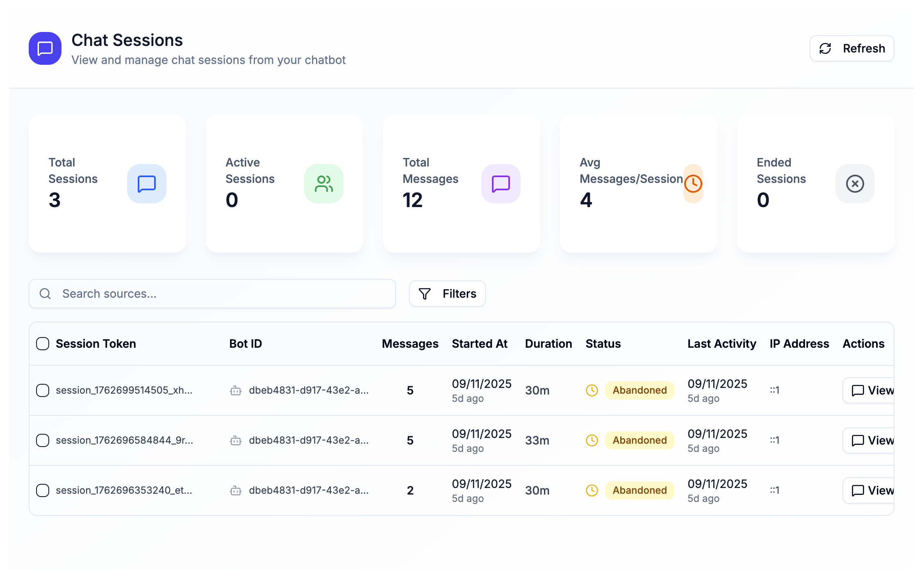This screenshot has width=924, height=570.
Task: Click the Abandoned badge in third row
Action: (640, 490)
